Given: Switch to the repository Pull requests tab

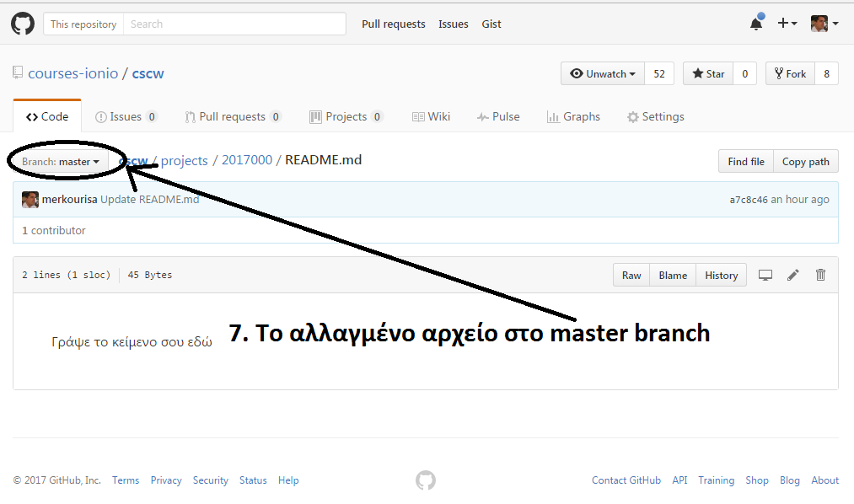Looking at the screenshot, I should click(233, 116).
